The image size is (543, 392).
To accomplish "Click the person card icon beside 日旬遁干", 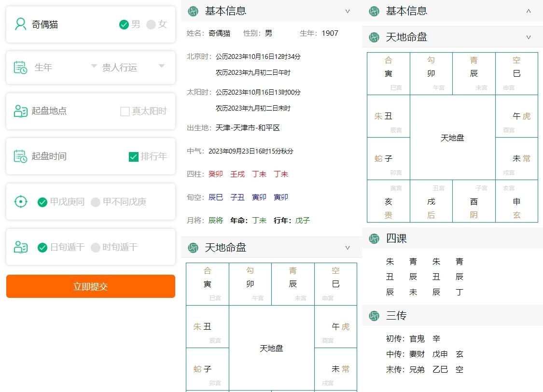I will tap(20, 247).
